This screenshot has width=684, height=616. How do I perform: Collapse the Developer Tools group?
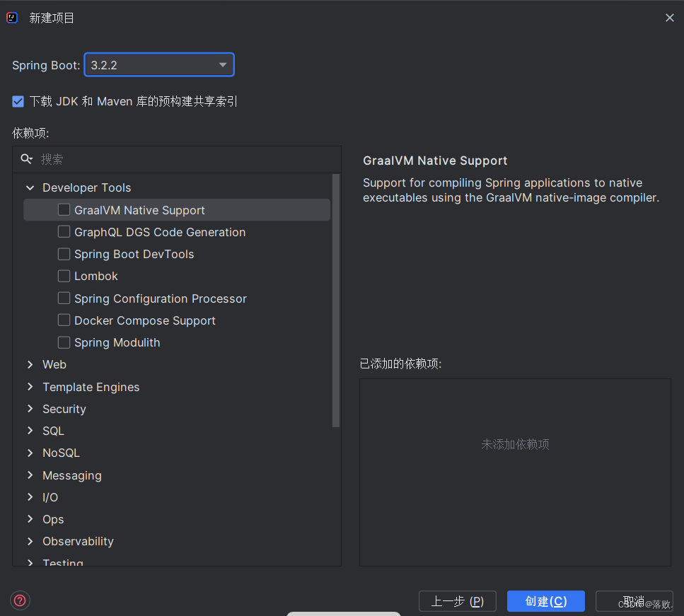coord(30,187)
